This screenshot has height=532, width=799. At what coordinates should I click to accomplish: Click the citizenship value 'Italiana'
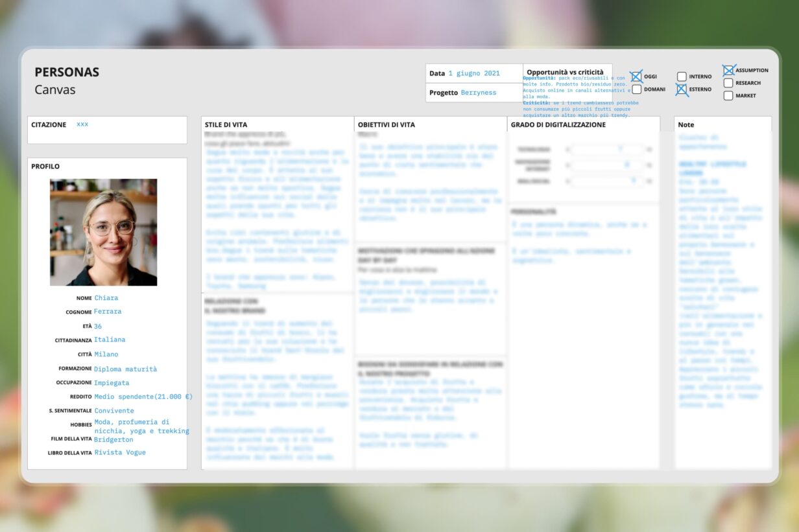pos(110,340)
